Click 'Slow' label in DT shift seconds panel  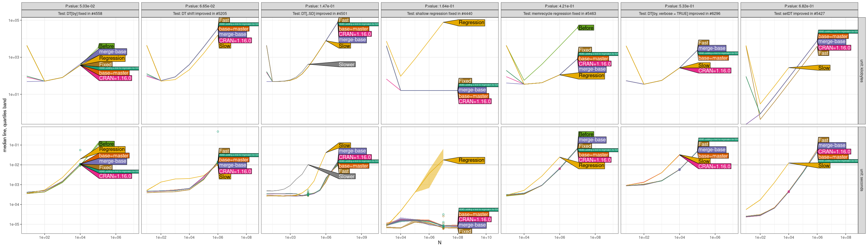click(225, 177)
